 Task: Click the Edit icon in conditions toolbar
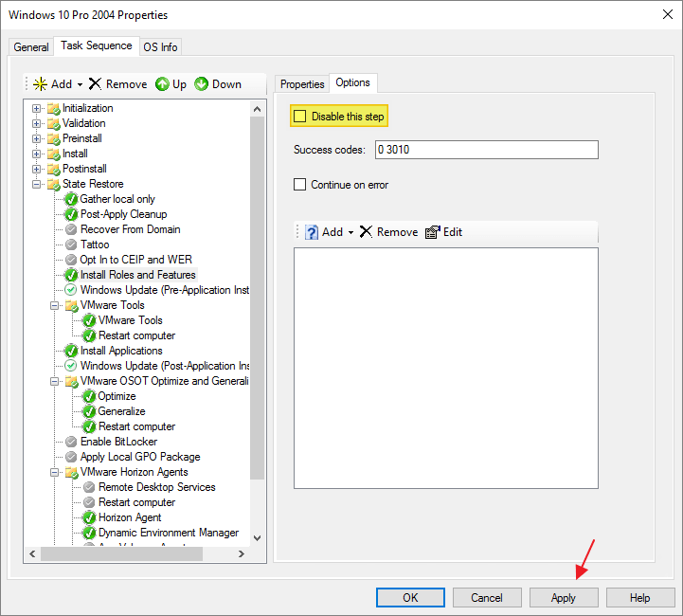point(433,232)
